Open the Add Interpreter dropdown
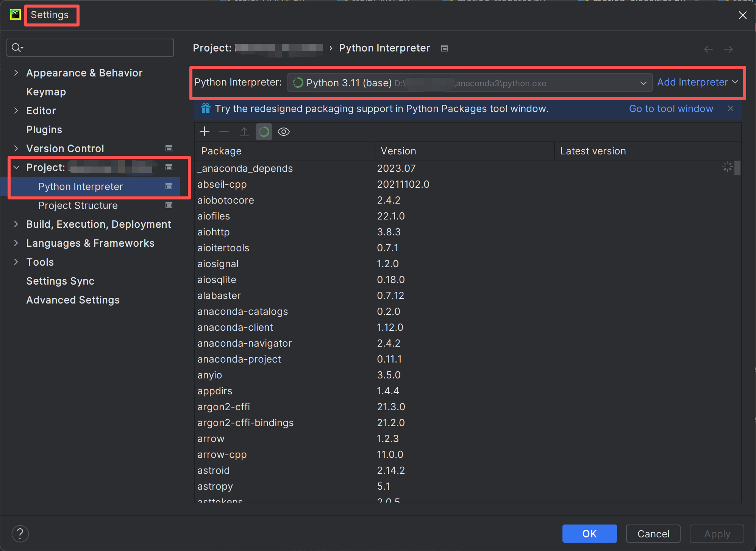 [x=698, y=82]
